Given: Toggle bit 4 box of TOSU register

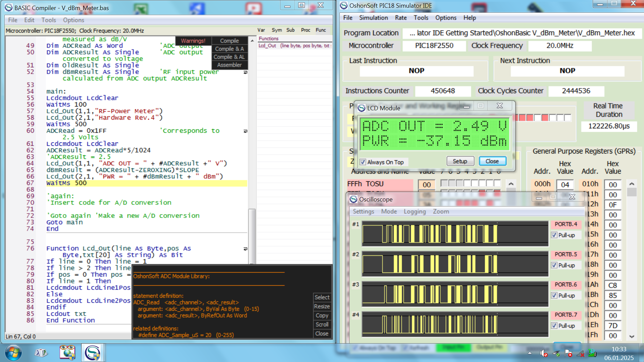Looking at the screenshot, I should point(467,183).
